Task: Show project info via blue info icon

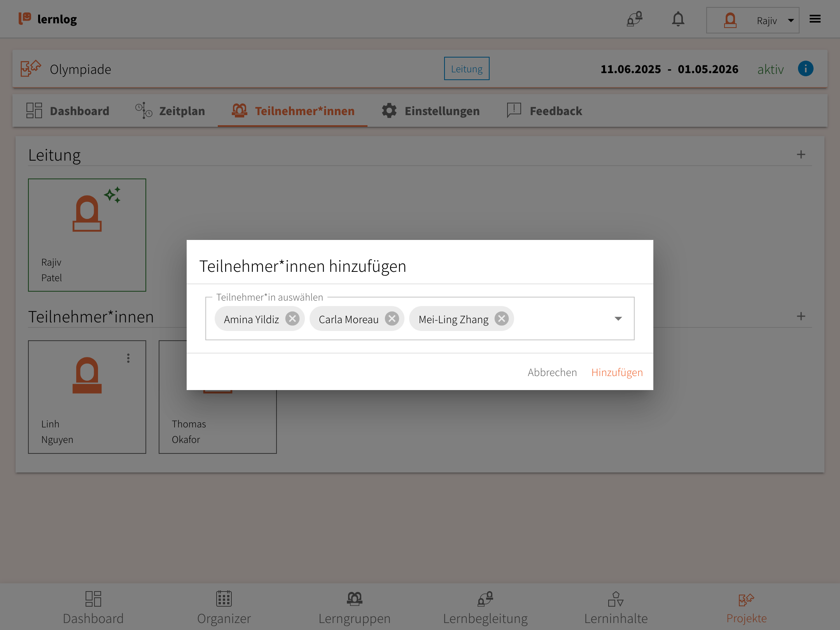Action: pos(805,69)
